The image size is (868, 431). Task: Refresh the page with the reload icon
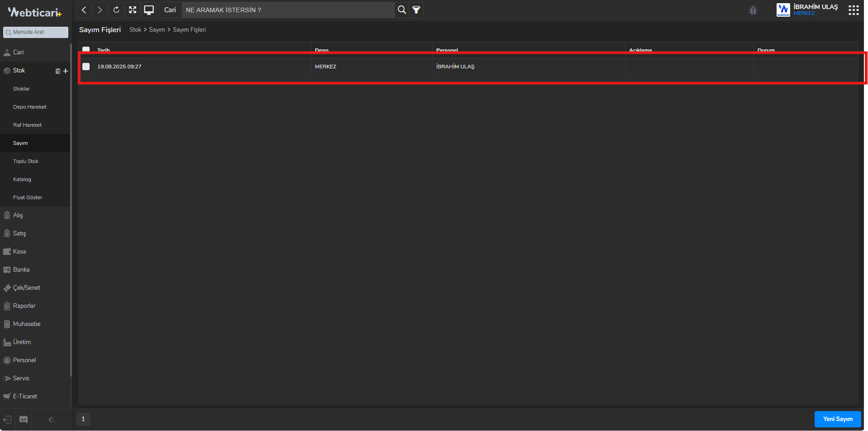[116, 10]
